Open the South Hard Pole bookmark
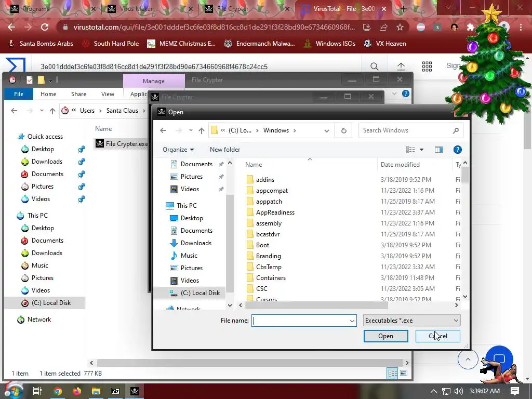Viewport: 532px width, 399px height. coord(111,44)
